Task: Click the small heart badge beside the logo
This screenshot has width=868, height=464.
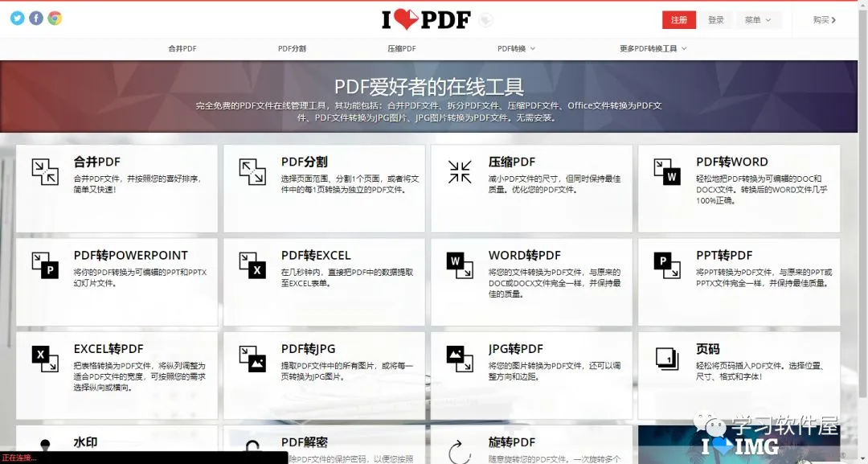Action: tap(485, 20)
